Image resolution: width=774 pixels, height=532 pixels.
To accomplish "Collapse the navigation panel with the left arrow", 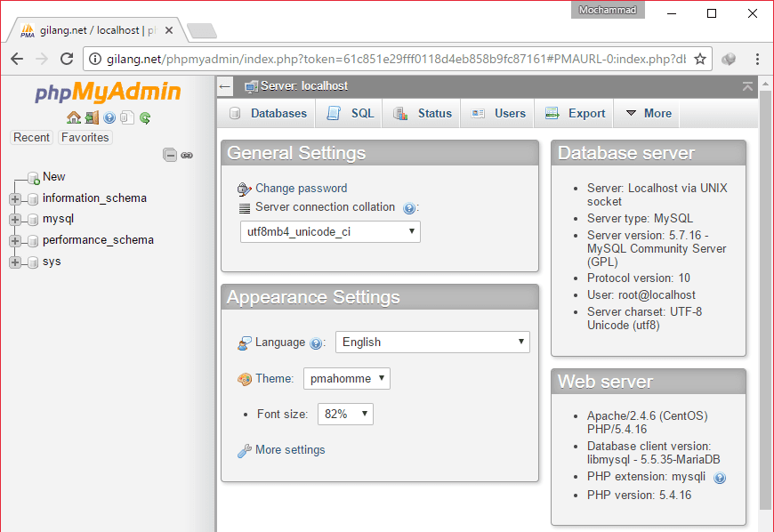I will (x=226, y=86).
